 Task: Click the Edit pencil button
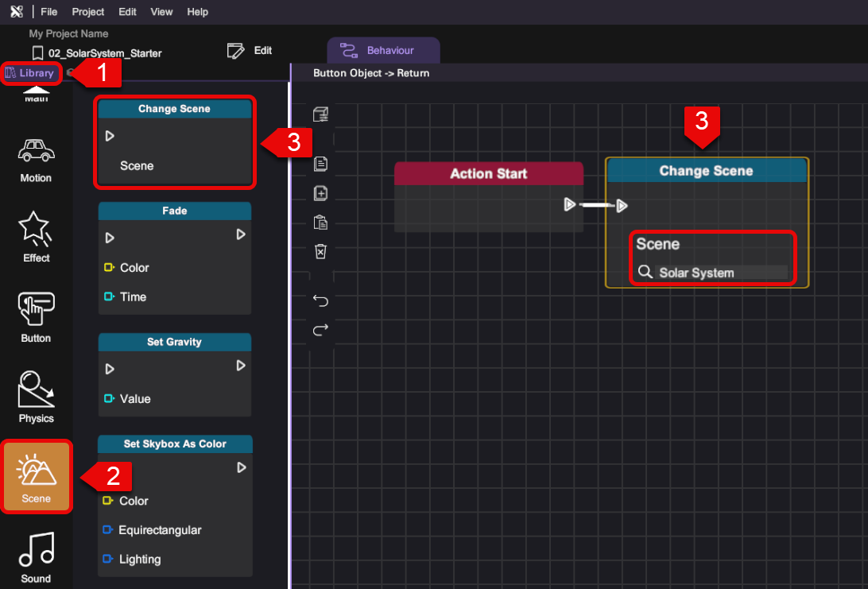tap(250, 51)
